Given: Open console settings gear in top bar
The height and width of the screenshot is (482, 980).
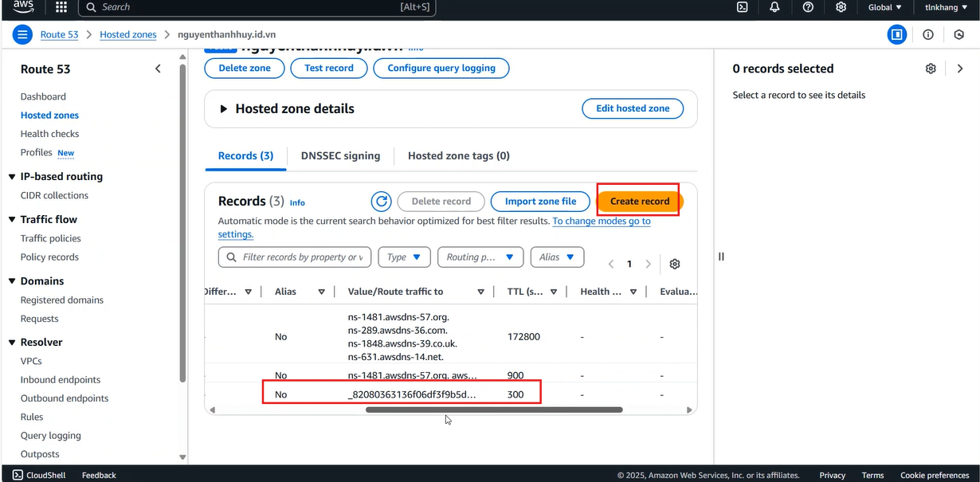Looking at the screenshot, I should click(x=841, y=7).
